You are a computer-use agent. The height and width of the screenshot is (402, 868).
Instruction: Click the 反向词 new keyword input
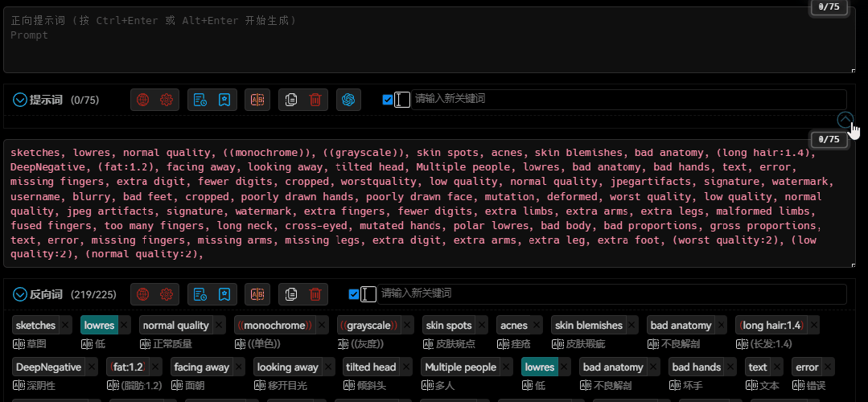[x=611, y=293]
